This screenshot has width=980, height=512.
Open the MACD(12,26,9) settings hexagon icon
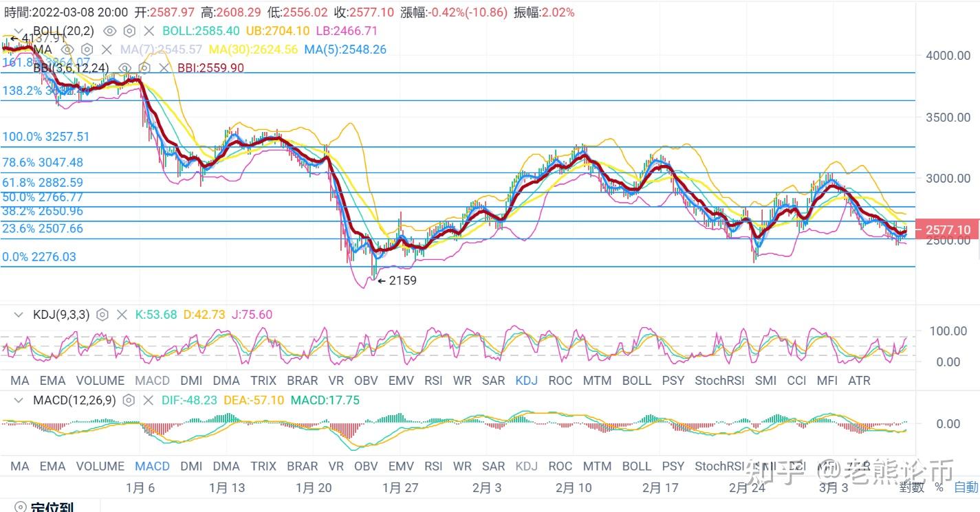pyautogui.click(x=129, y=400)
